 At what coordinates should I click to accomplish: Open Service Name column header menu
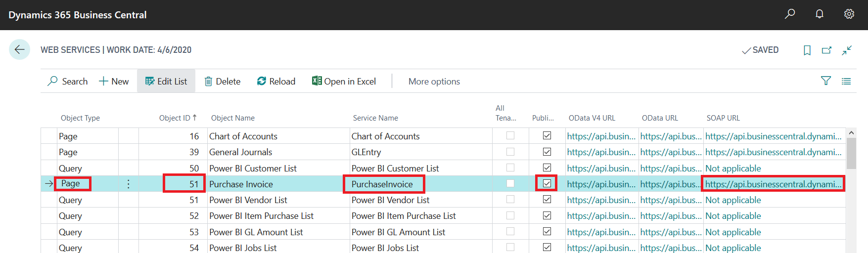click(x=375, y=118)
